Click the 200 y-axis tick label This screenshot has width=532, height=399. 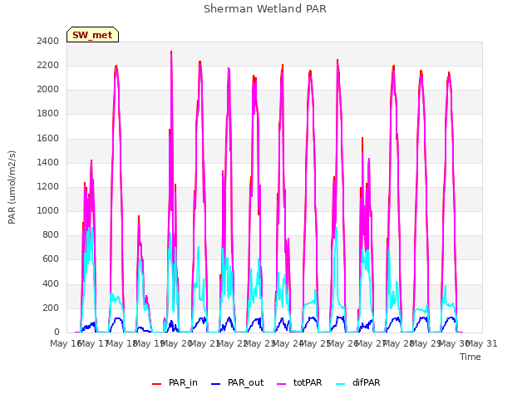pos(51,308)
